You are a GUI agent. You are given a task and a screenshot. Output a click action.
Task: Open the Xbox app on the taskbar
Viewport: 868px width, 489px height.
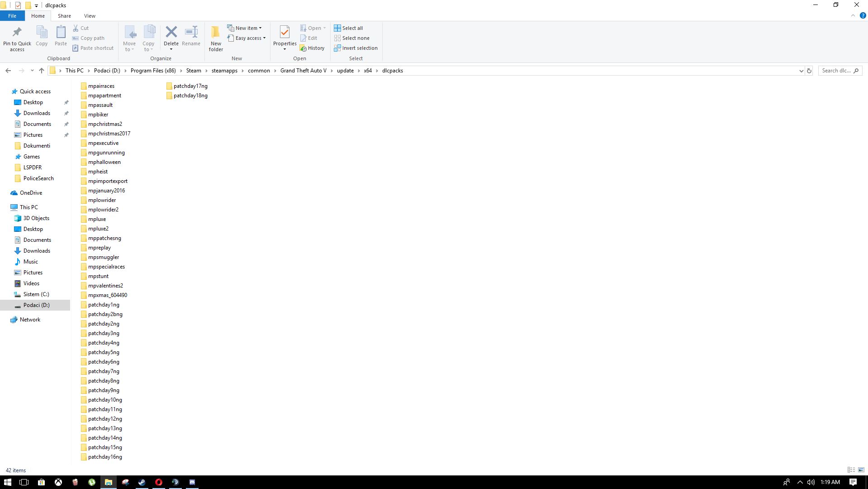point(58,482)
